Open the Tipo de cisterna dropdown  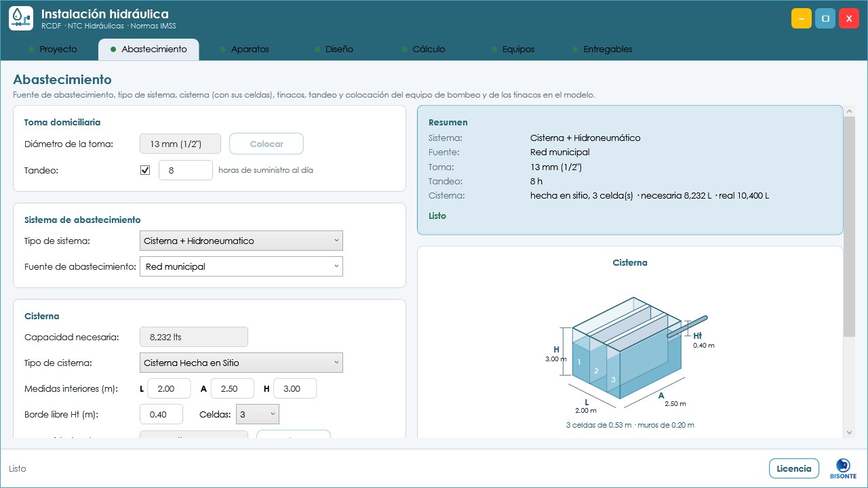[x=241, y=363]
